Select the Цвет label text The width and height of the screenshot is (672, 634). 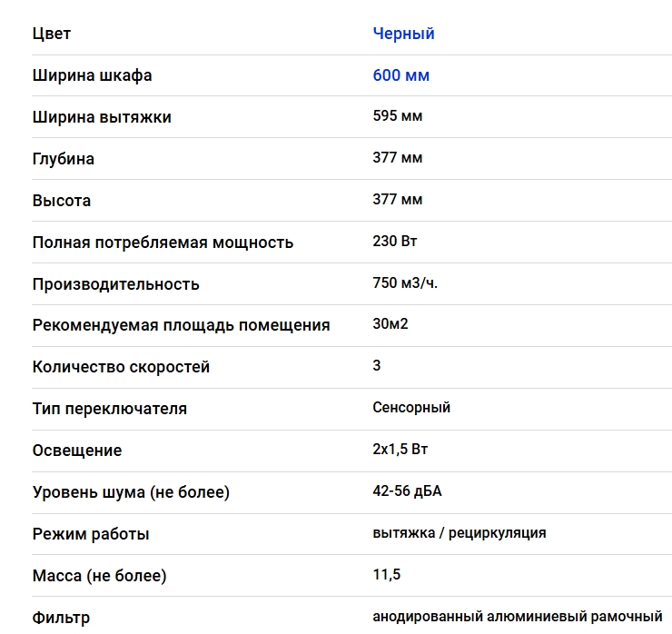(52, 34)
